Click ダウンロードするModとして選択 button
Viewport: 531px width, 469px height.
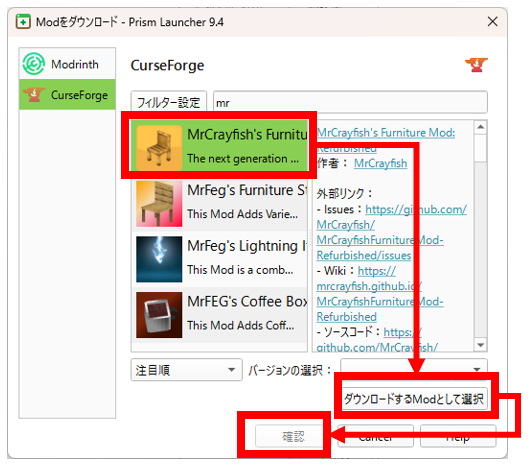pos(415,399)
